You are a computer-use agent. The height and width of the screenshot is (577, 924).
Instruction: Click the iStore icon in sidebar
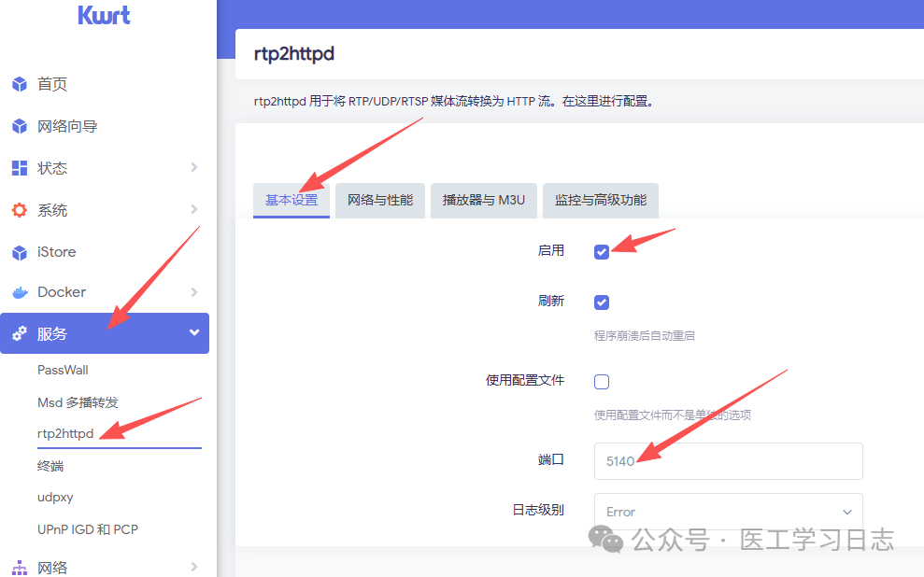21,251
